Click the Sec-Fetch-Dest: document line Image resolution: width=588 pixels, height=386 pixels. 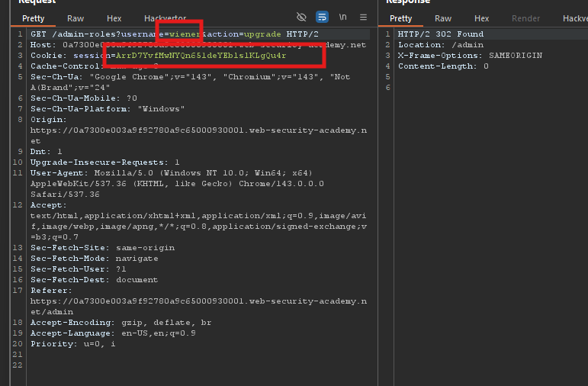pos(94,280)
